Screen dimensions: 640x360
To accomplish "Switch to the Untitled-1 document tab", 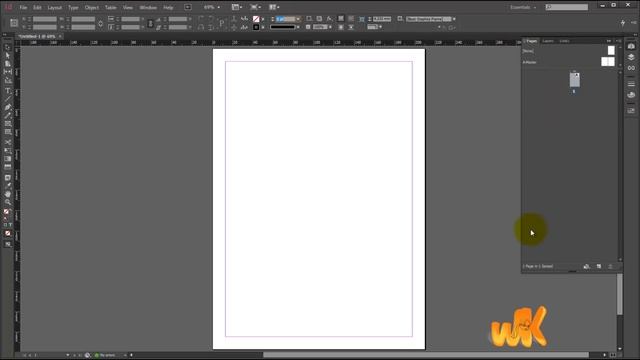I will tap(37, 36).
